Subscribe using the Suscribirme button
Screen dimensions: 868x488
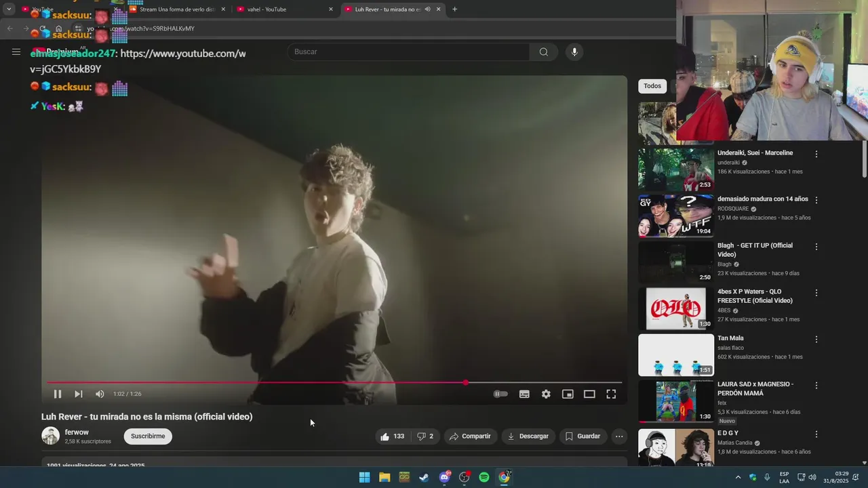coord(148,436)
